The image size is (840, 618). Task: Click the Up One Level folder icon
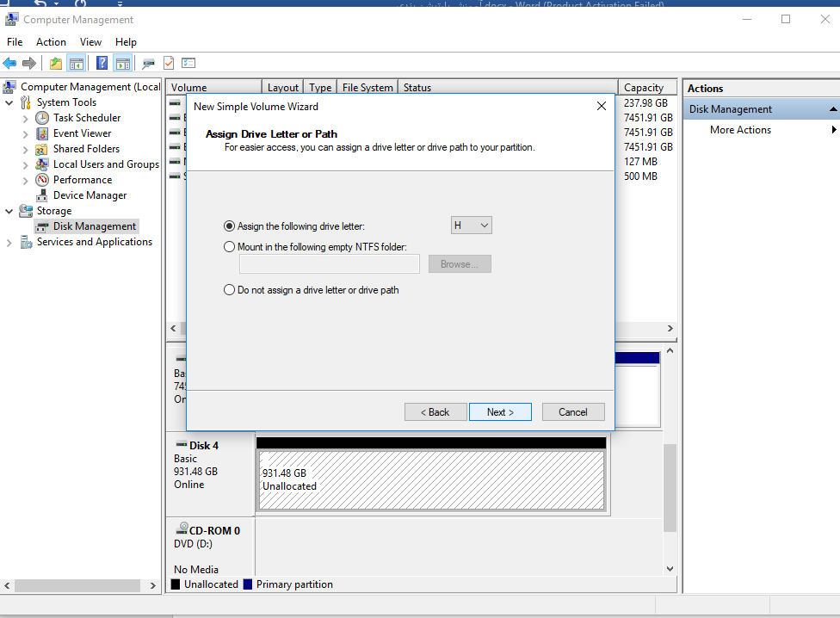56,63
